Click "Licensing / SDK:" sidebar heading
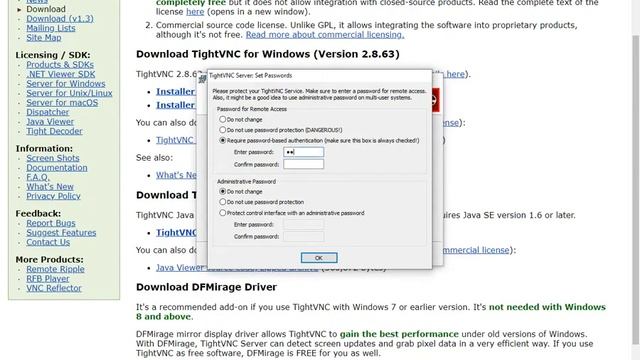Viewport: 640px width, 360px height. click(53, 55)
